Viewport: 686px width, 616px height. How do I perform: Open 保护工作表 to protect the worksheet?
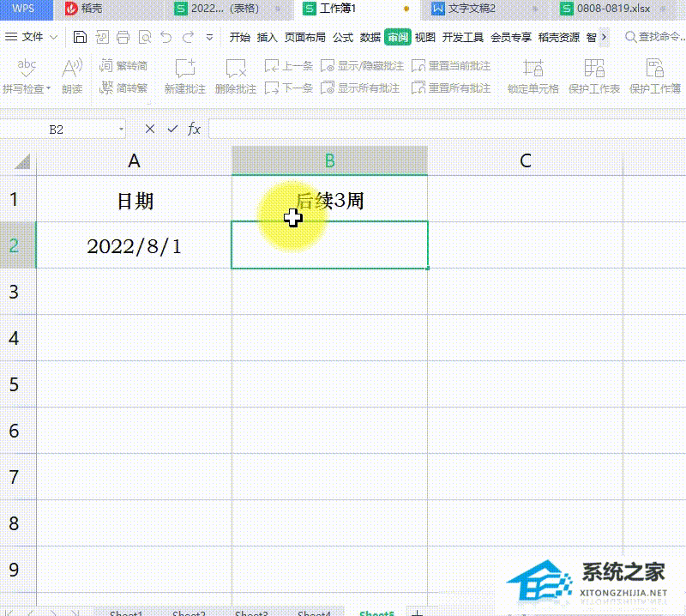tap(593, 77)
